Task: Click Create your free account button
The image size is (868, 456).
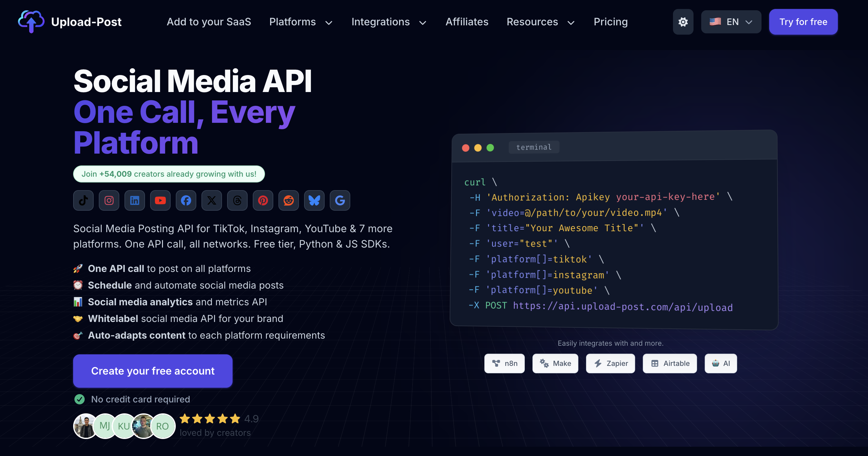Action: click(153, 371)
